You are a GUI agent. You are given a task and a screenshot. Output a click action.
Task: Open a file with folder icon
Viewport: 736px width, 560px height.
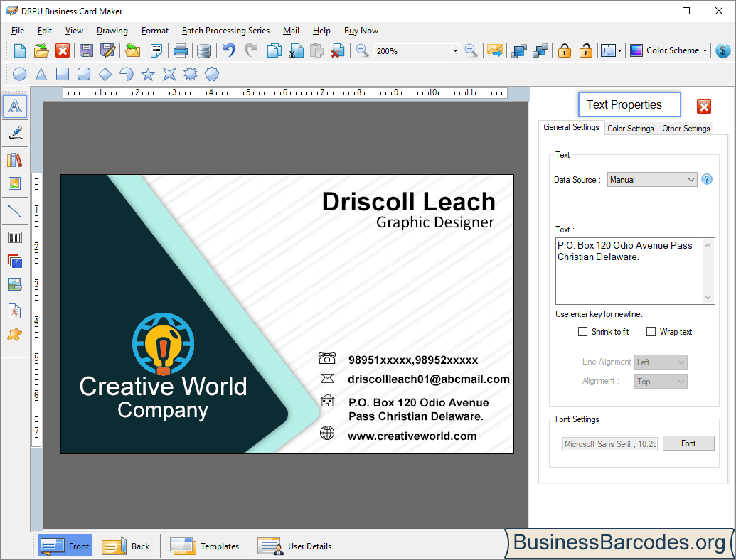pyautogui.click(x=41, y=50)
